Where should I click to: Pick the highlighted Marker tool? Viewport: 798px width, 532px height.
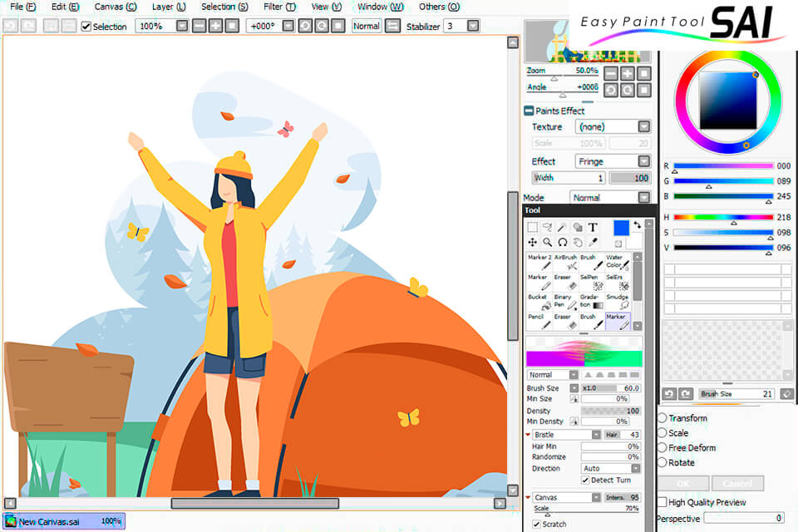point(618,321)
